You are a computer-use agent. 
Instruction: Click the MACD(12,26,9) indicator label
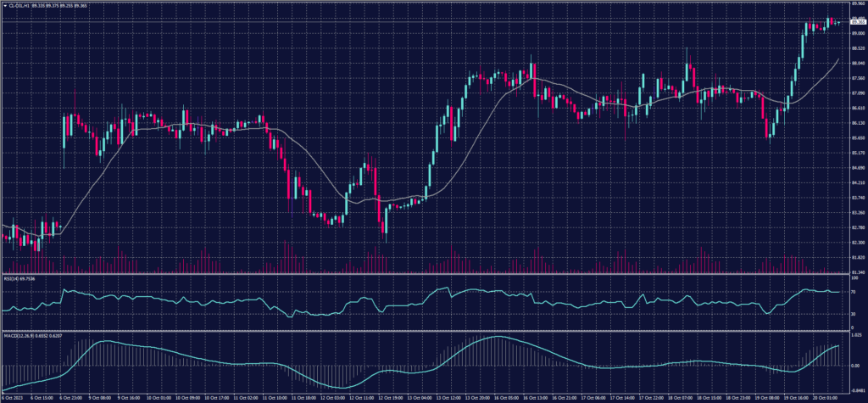coord(18,335)
